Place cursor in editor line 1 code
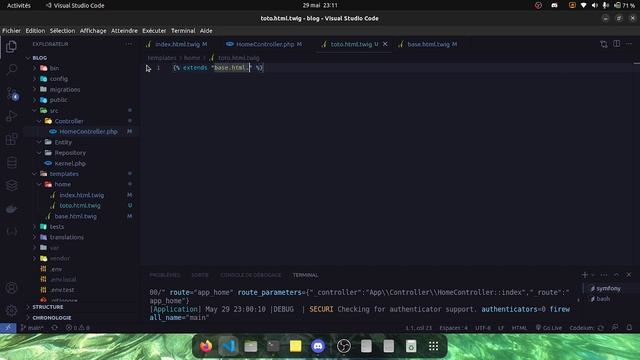 218,68
